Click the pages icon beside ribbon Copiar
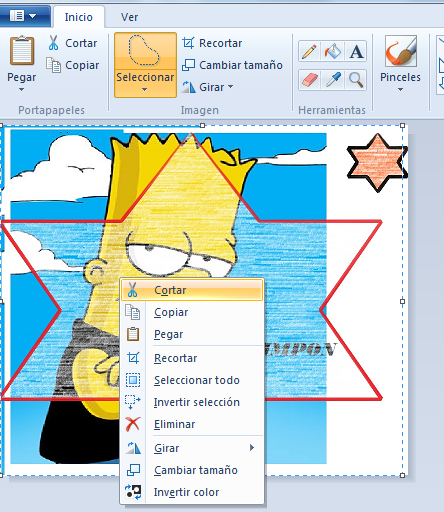The height and width of the screenshot is (512, 444). coord(53,65)
